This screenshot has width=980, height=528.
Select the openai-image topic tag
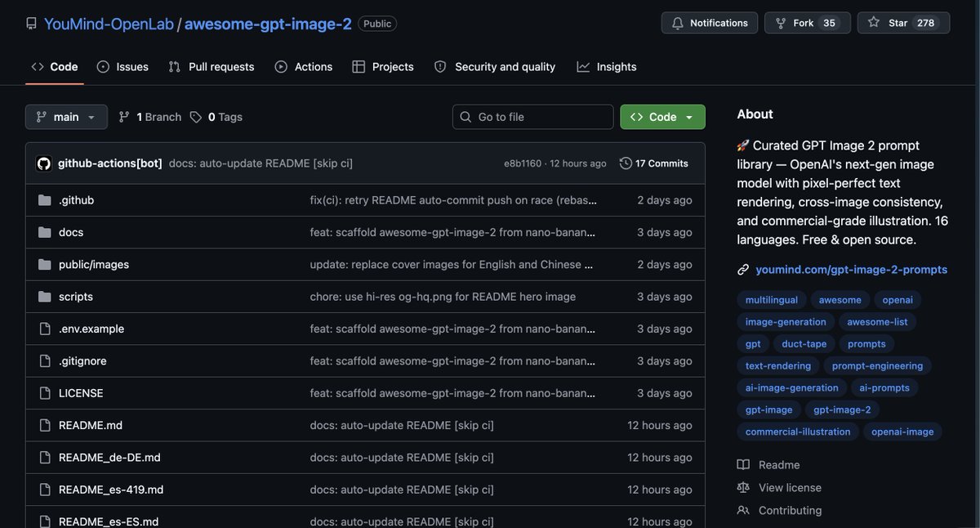click(902, 432)
